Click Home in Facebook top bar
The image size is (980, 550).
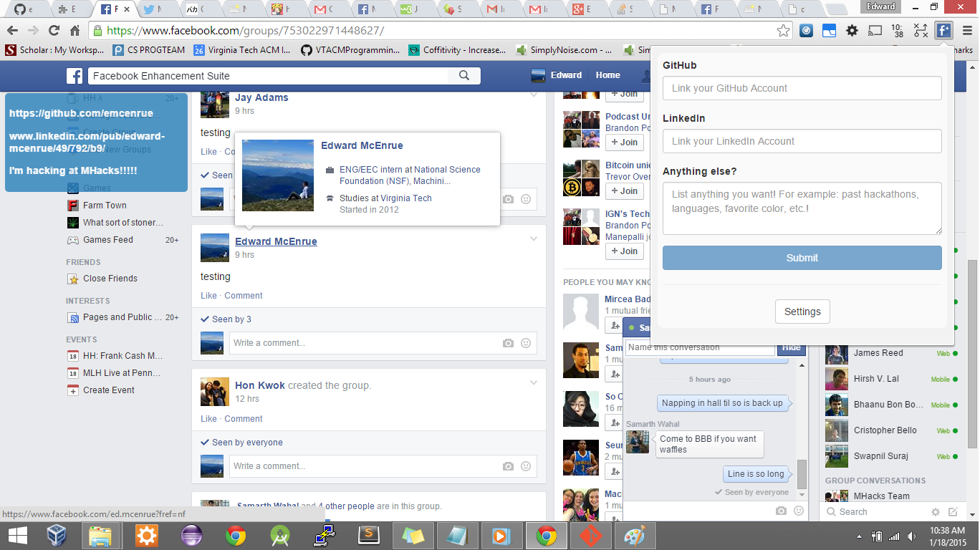(607, 75)
